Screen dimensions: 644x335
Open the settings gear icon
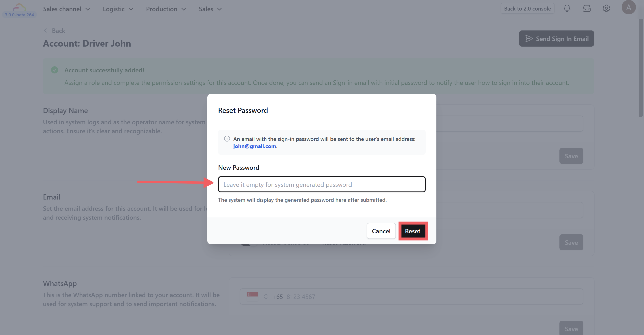606,9
